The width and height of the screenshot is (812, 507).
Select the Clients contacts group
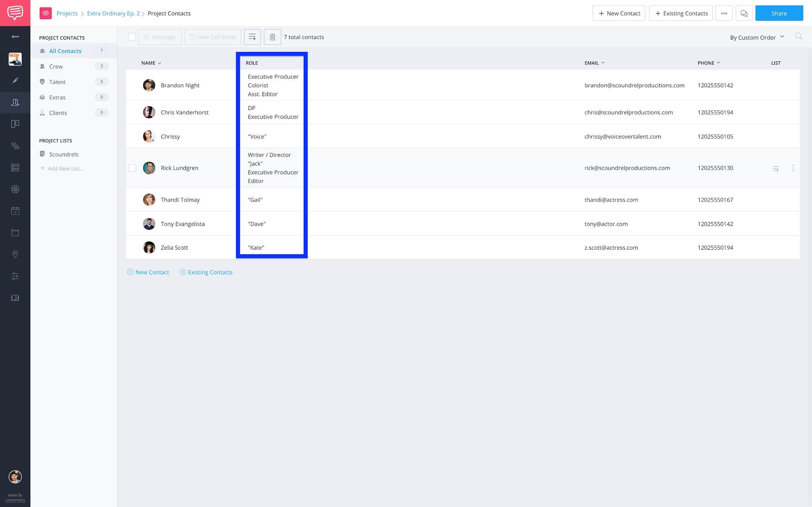click(x=73, y=112)
